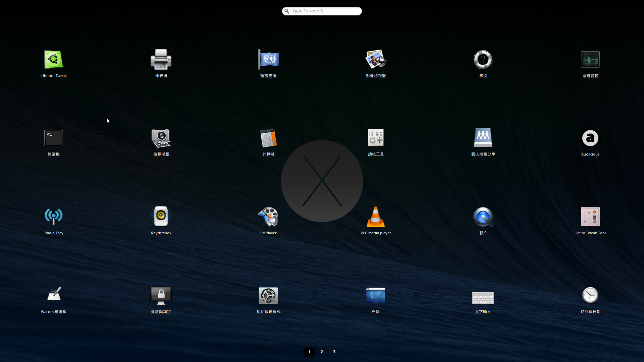The image size is (644, 362).
Task: Open language support (語言支援) flag icon
Action: [268, 60]
